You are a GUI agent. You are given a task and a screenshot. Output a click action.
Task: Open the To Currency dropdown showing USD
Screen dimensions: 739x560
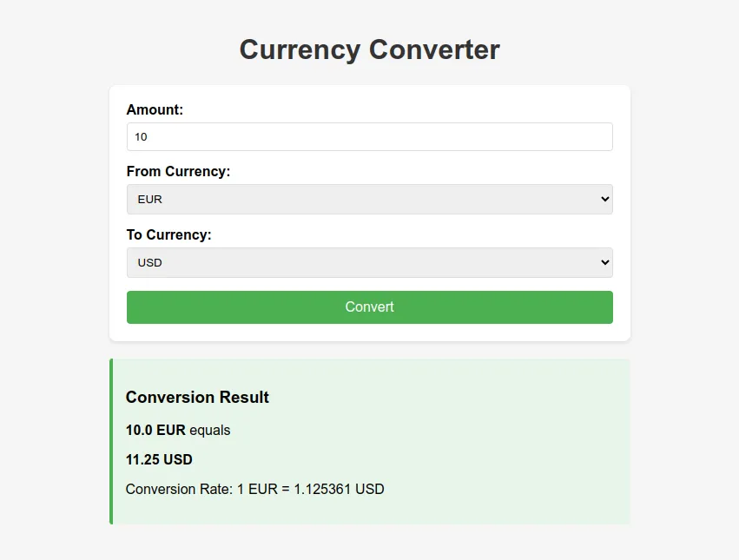369,262
